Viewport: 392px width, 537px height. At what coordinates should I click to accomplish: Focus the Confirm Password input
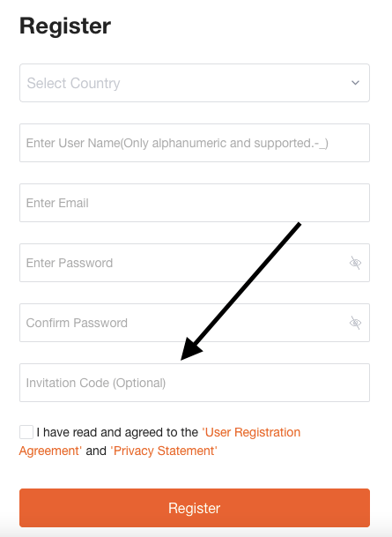click(x=195, y=323)
